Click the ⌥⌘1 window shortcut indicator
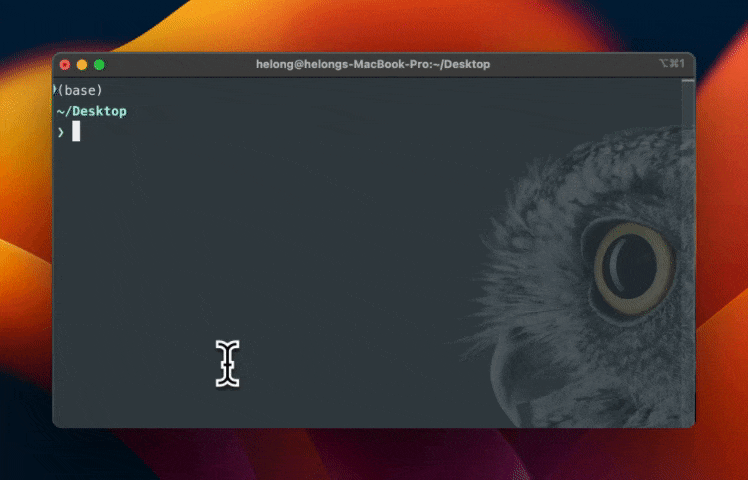 point(672,64)
